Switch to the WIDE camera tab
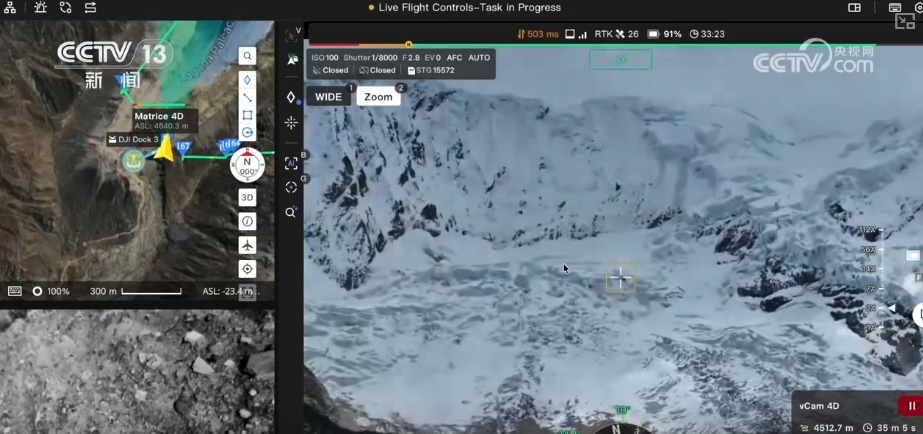This screenshot has height=434, width=923. click(328, 97)
